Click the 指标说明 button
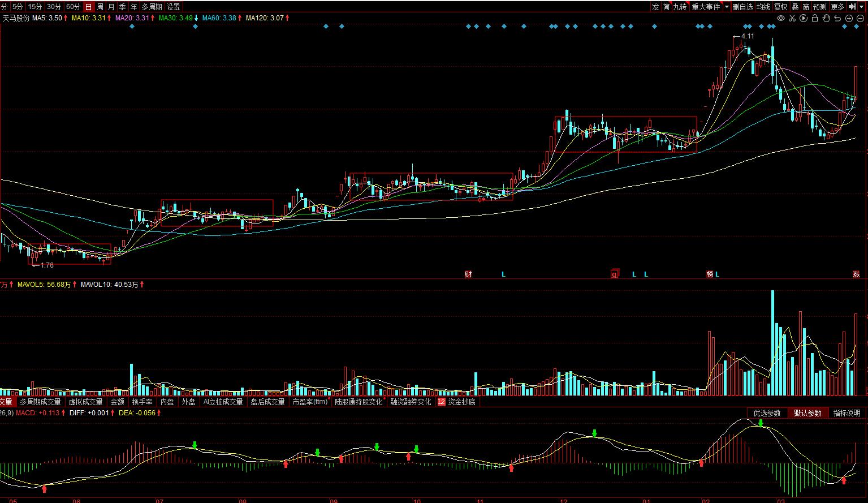The width and height of the screenshot is (868, 503). [x=847, y=413]
